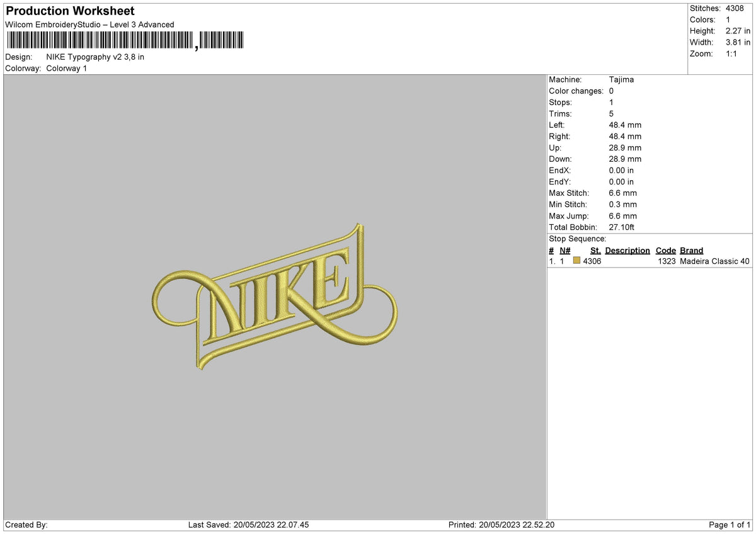Click the 'N#' column header

[564, 250]
